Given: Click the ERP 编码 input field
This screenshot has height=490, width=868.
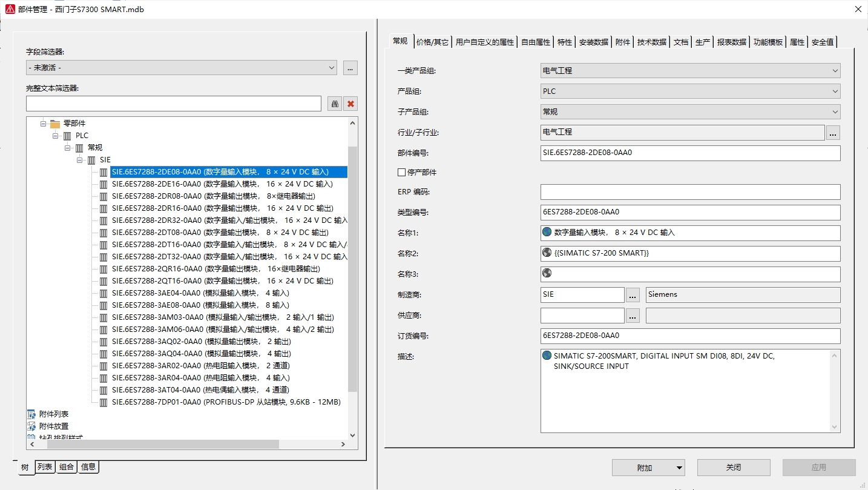Looking at the screenshot, I should coord(690,192).
